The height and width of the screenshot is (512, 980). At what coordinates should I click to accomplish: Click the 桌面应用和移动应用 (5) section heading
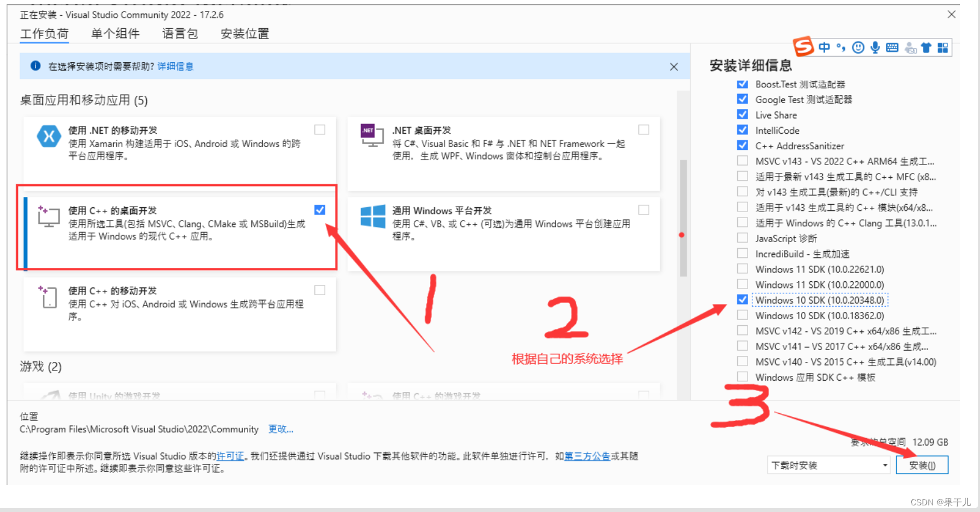pos(84,100)
